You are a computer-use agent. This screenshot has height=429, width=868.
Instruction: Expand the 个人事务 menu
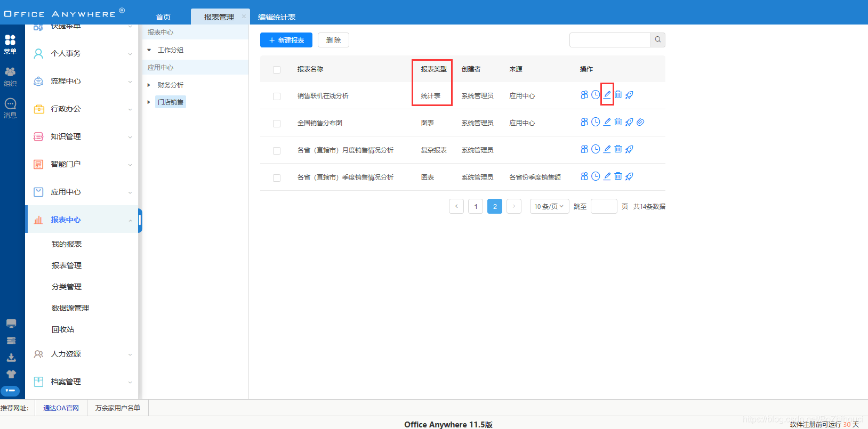click(82, 53)
